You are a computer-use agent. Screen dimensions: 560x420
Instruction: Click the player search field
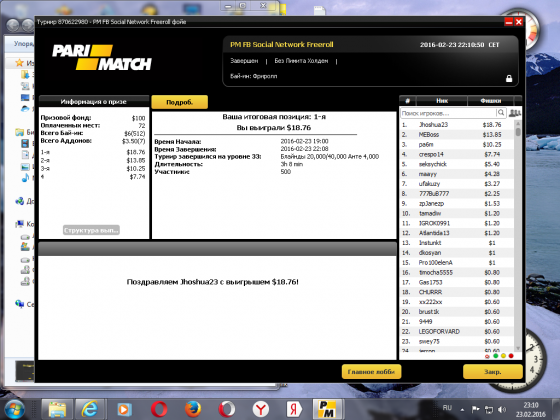coord(449,113)
